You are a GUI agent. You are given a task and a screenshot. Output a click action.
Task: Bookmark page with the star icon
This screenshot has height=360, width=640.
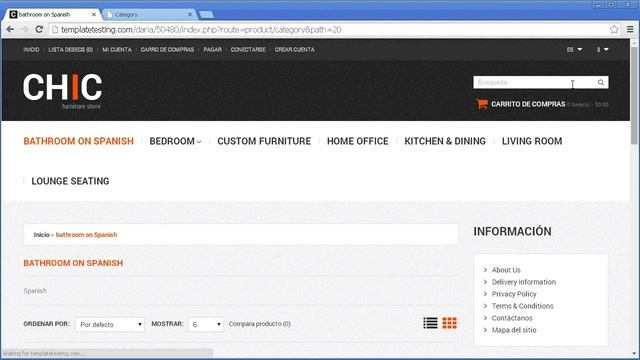click(614, 29)
